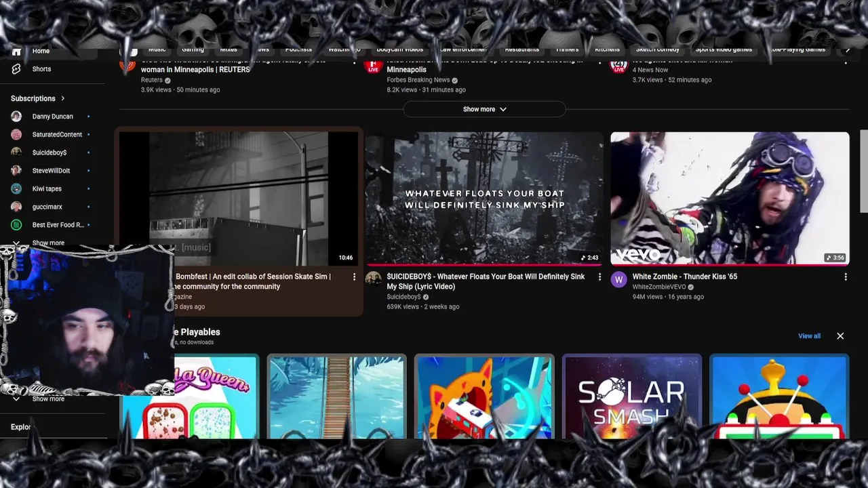The width and height of the screenshot is (868, 488).
Task: Select the Restaurants category chip
Action: tap(521, 49)
